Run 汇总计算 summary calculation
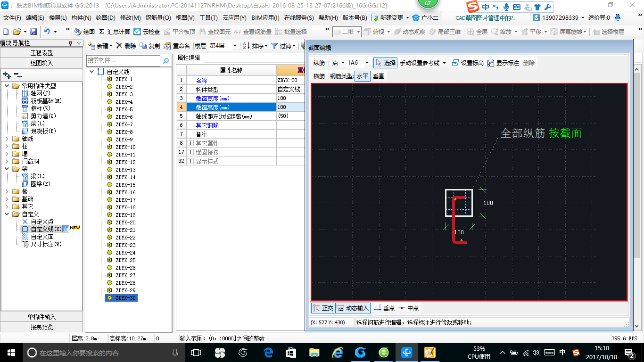Image resolution: width=644 pixels, height=362 pixels. click(x=115, y=32)
